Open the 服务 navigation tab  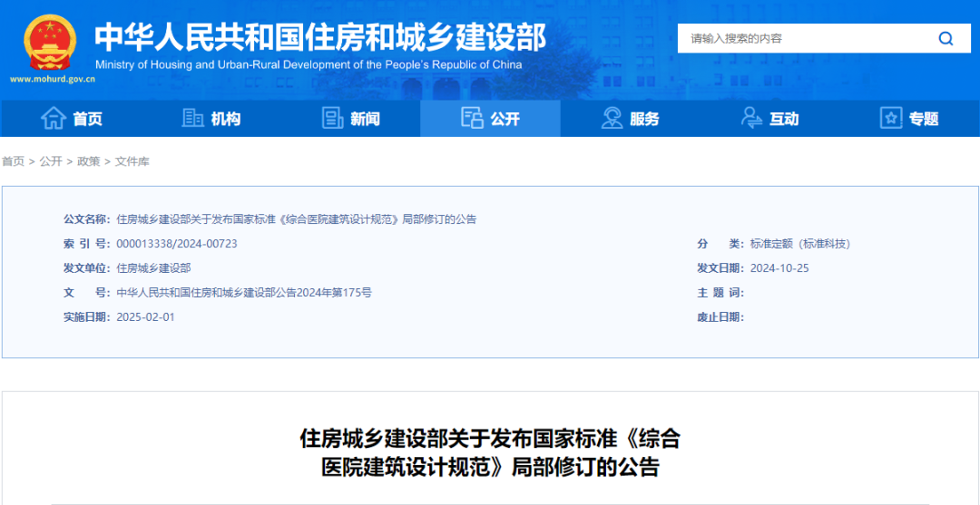click(630, 119)
